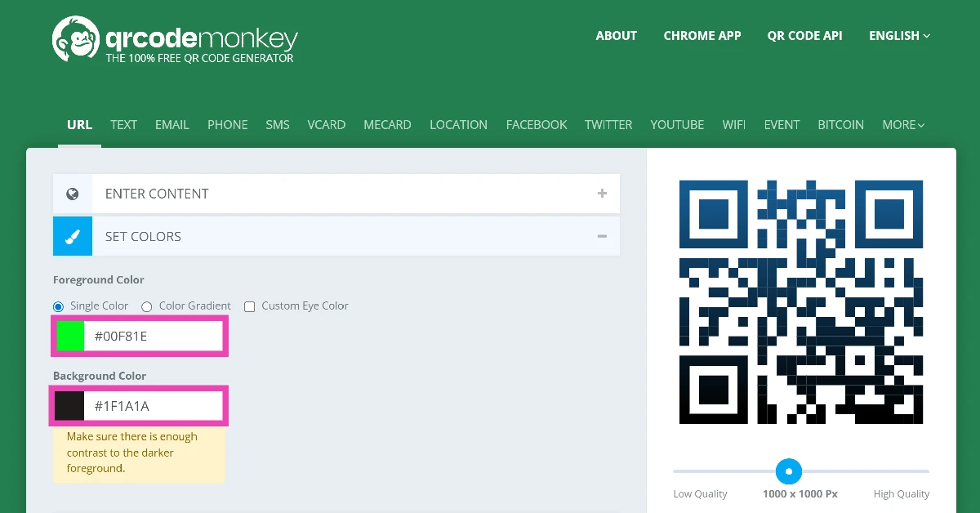980x513 pixels.
Task: Click the globe icon beside Enter Content
Action: (x=73, y=194)
